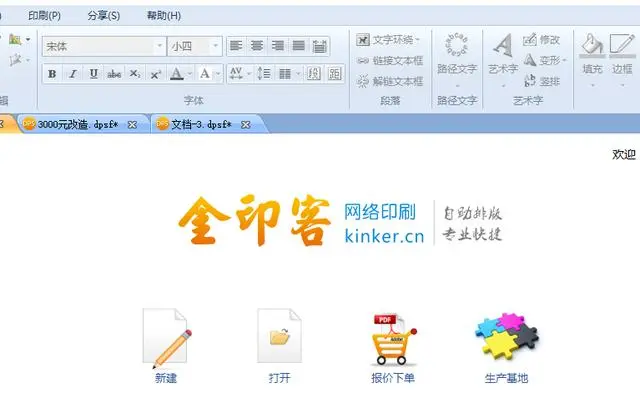Close the 3000元改造.dpsf tab
640x408 pixels.
click(x=132, y=125)
